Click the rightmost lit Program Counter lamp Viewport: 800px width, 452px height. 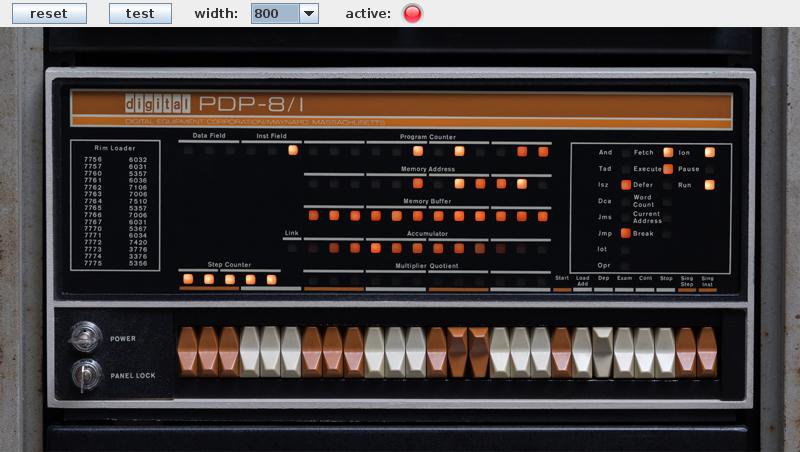pos(543,152)
